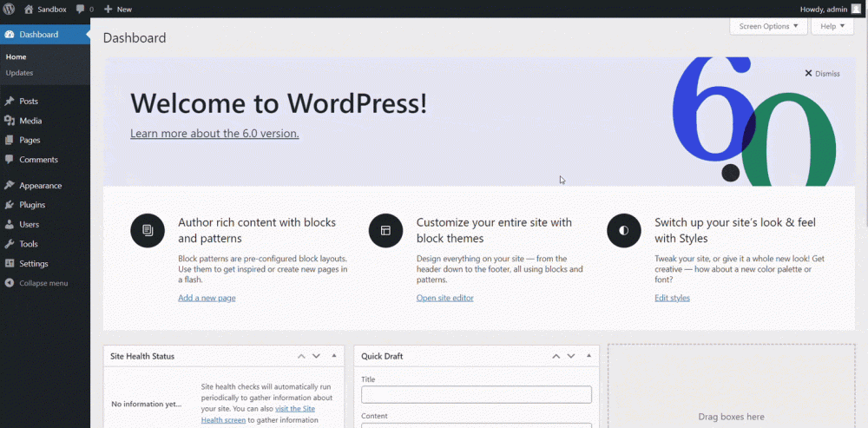This screenshot has width=868, height=428.
Task: Click the admin avatar in top bar
Action: [x=856, y=9]
